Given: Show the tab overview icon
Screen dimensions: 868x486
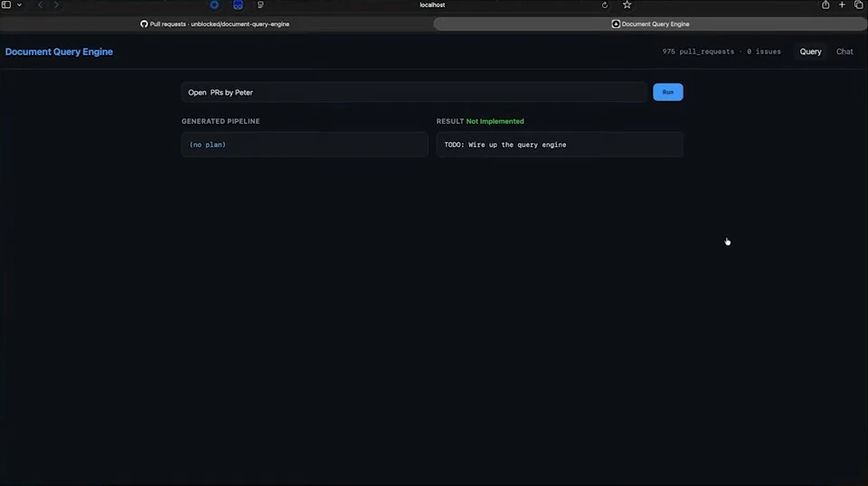Looking at the screenshot, I should tap(859, 5).
